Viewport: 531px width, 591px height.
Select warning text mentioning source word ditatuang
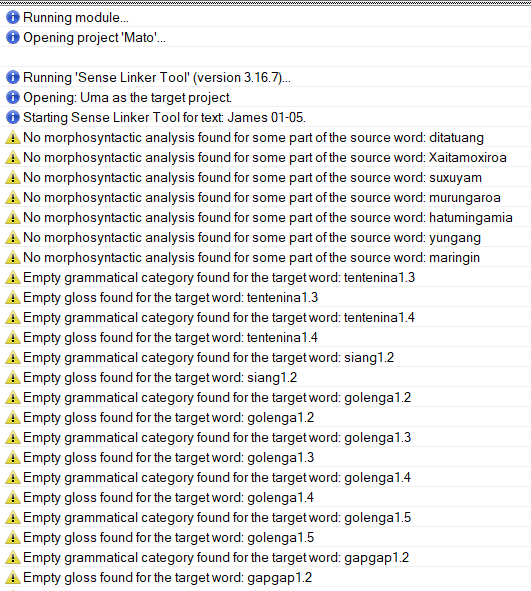(253, 138)
